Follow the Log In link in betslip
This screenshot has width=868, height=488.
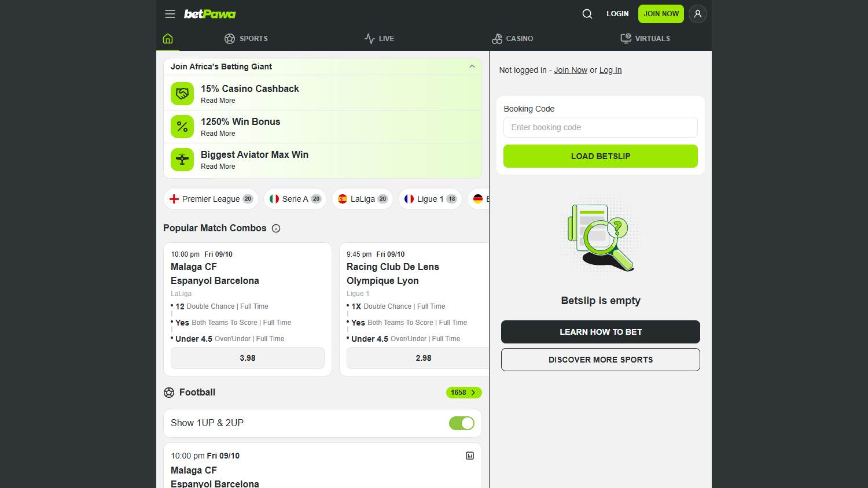click(610, 70)
